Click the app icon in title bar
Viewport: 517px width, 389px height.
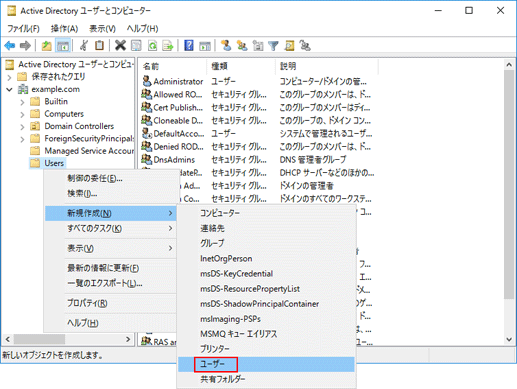[12, 11]
